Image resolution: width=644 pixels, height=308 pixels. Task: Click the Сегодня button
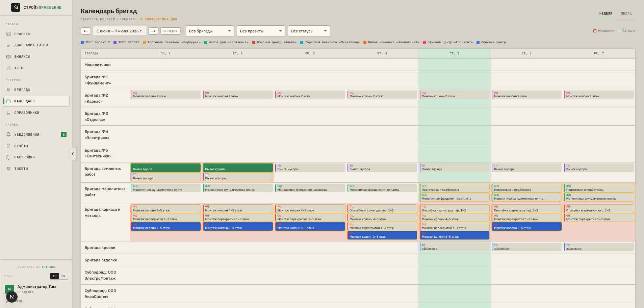pos(171,31)
